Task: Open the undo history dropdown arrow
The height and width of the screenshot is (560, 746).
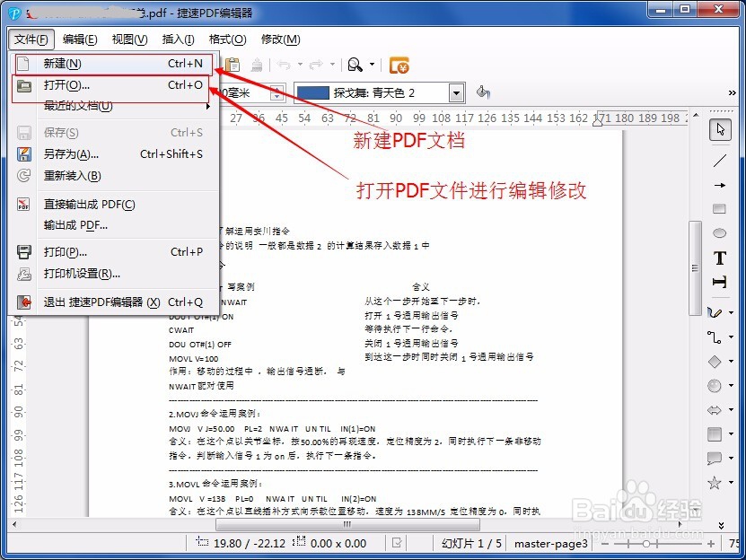Action: click(300, 65)
